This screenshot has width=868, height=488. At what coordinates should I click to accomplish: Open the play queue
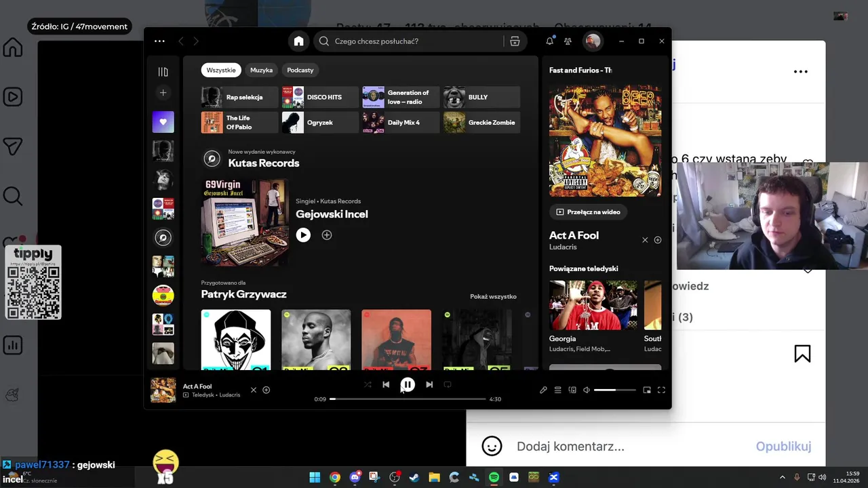click(x=558, y=390)
